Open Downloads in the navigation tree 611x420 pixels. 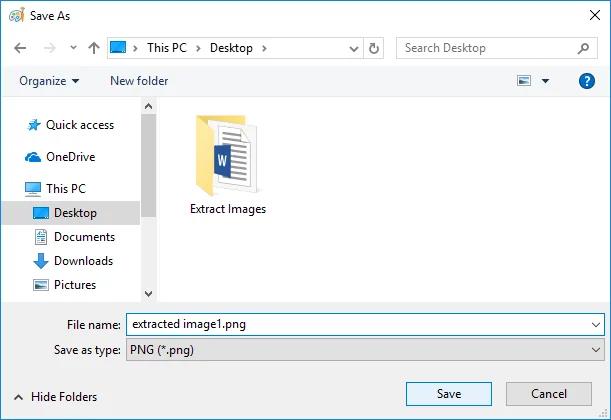83,261
